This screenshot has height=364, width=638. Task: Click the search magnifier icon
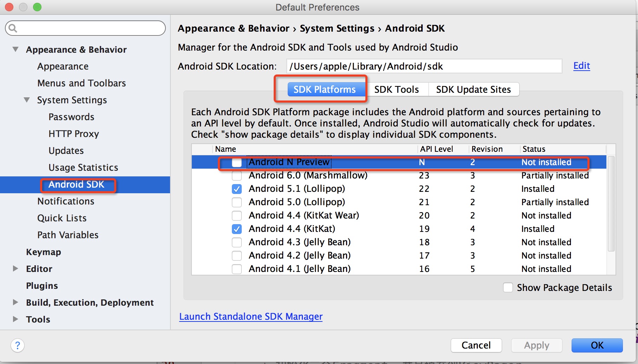point(13,28)
